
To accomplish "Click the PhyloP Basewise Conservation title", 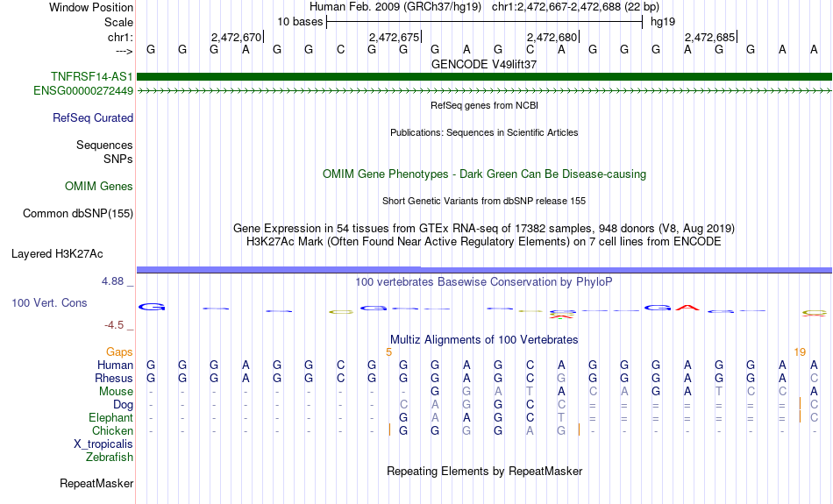I will [484, 282].
